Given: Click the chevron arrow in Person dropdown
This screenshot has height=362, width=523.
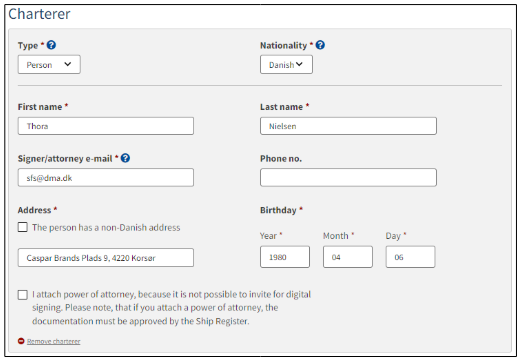Looking at the screenshot, I should point(68,64).
